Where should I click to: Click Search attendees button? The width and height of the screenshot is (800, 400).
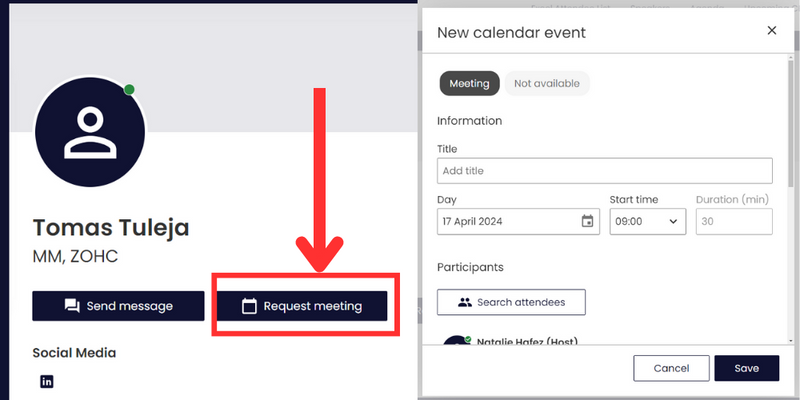(x=511, y=302)
